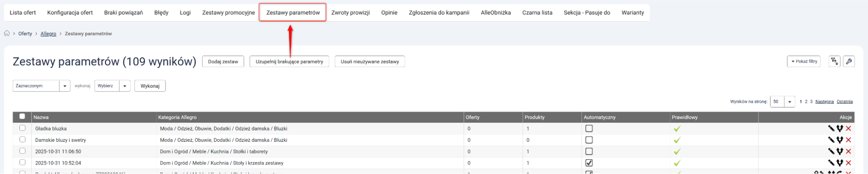868x174 pixels.
Task: Open the Zaznaczonym dropdown
Action: tap(41, 86)
